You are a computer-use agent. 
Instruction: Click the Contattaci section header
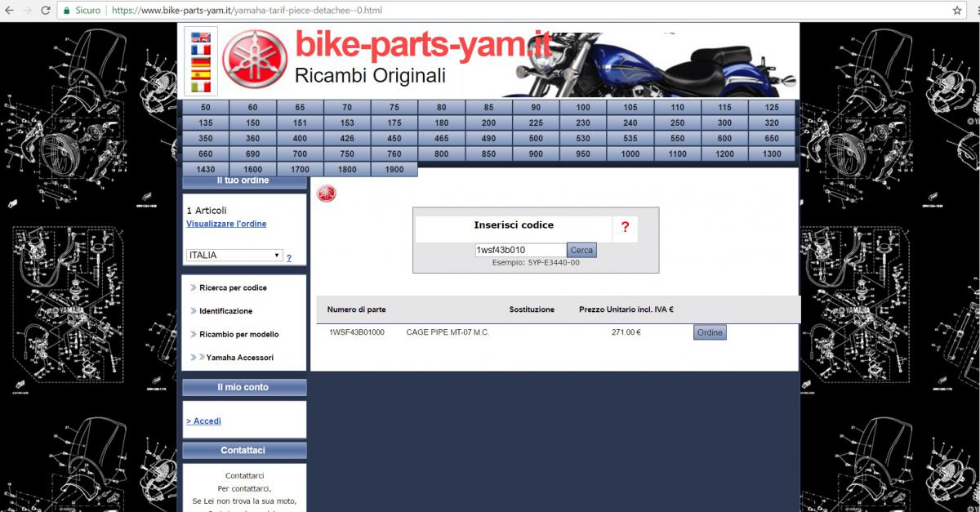[x=244, y=450]
